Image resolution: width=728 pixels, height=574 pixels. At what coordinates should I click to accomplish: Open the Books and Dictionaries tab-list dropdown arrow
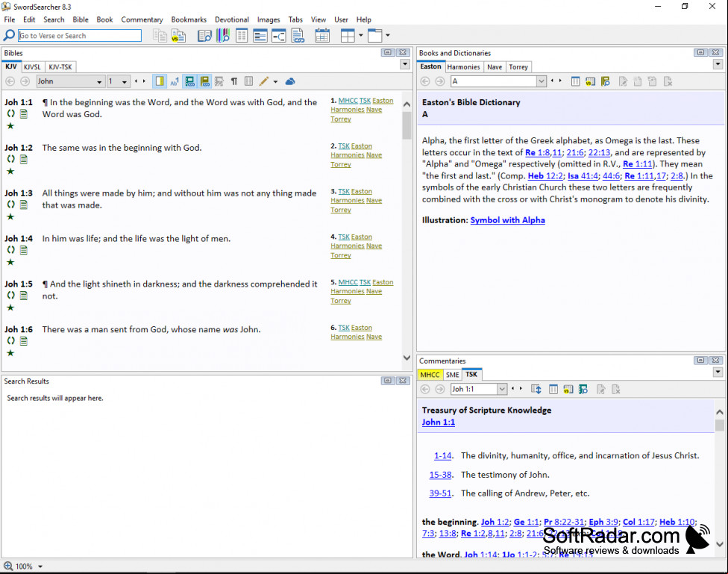click(718, 64)
